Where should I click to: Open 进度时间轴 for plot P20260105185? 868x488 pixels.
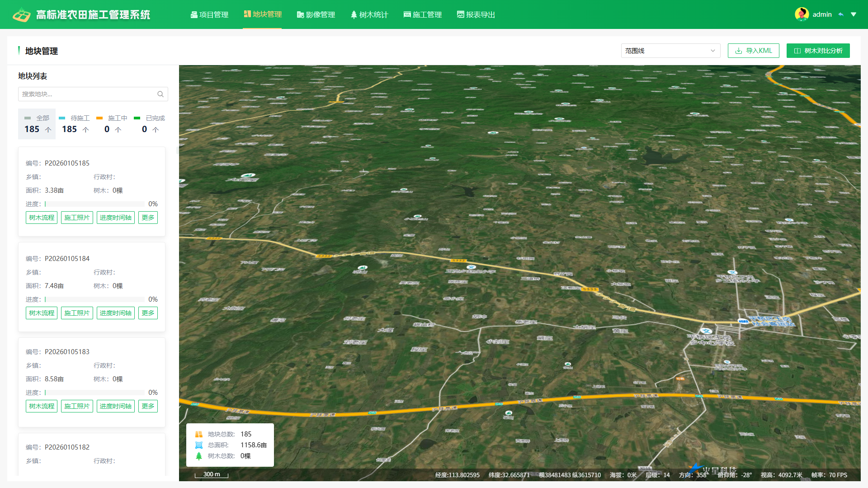(x=116, y=218)
